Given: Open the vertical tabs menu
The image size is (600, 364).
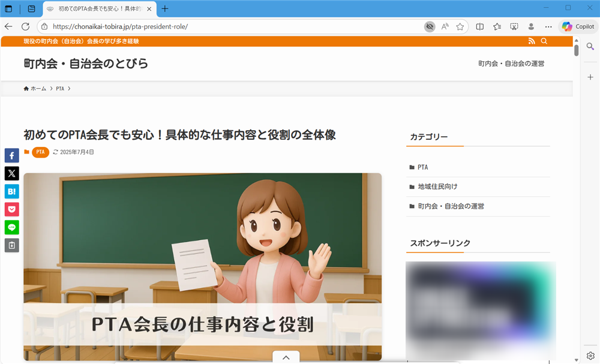Looking at the screenshot, I should click(x=8, y=10).
